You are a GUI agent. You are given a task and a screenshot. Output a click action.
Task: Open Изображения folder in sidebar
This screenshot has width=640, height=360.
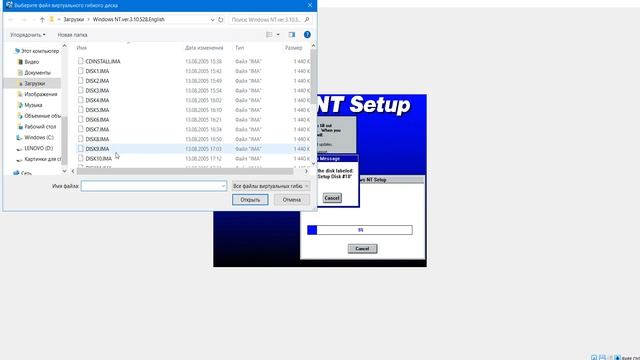coord(38,94)
